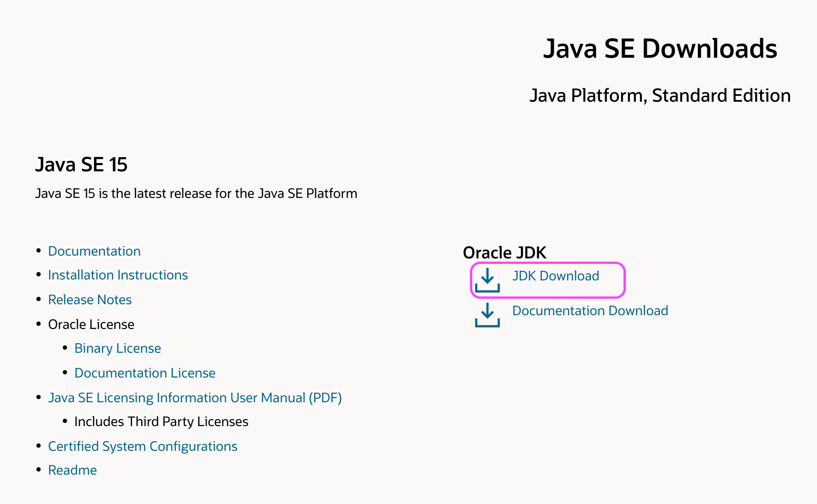Image resolution: width=817 pixels, height=504 pixels.
Task: Click 'Java Platform, Standard Edition' subtitle
Action: click(x=660, y=96)
